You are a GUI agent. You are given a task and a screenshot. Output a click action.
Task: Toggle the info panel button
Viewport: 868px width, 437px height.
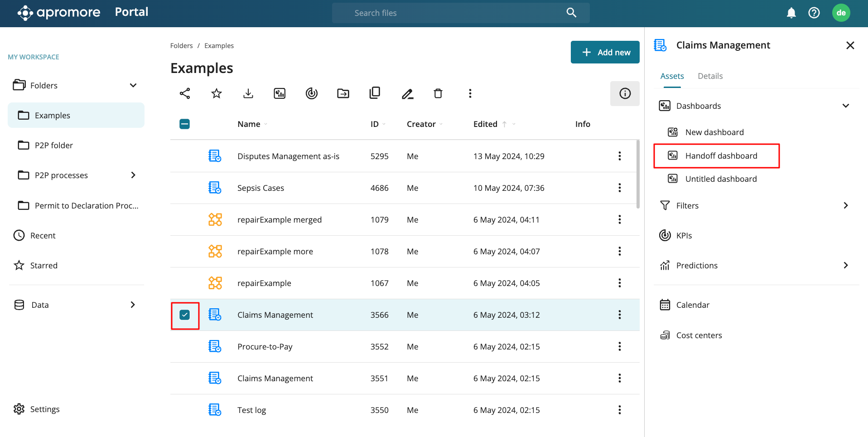click(625, 93)
